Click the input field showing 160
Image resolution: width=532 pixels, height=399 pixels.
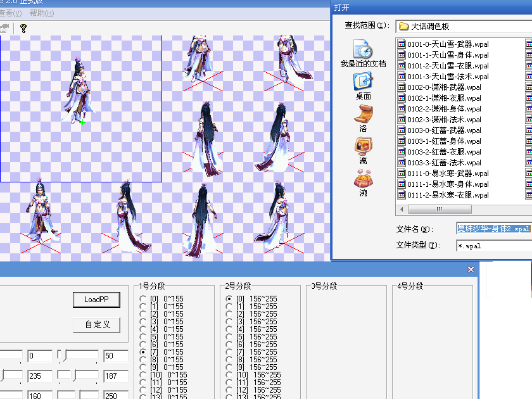coord(40,395)
